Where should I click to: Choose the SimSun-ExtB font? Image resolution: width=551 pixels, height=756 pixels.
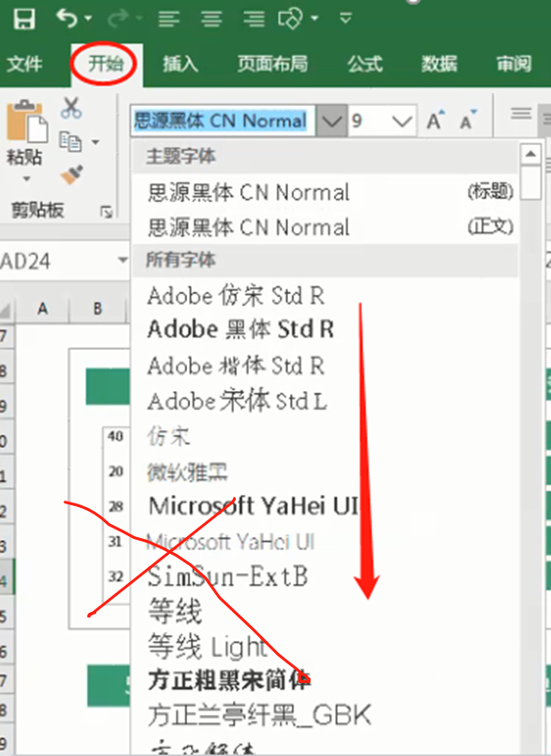(x=326, y=576)
